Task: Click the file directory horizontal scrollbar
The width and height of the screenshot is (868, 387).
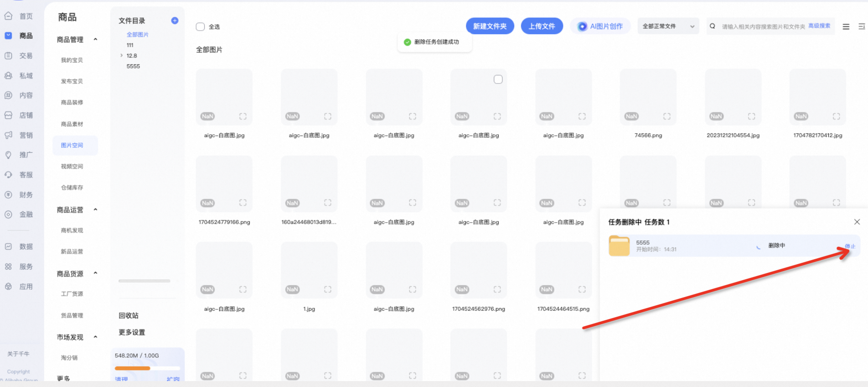Action: [144, 281]
